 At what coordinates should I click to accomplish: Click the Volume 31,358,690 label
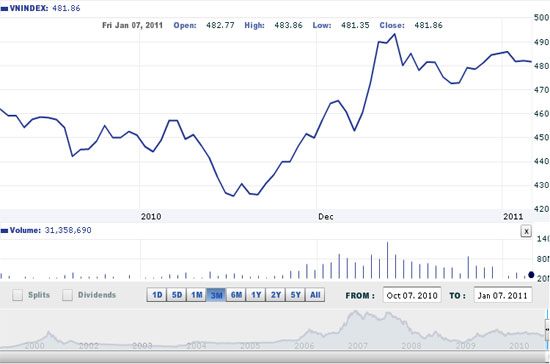[50, 230]
